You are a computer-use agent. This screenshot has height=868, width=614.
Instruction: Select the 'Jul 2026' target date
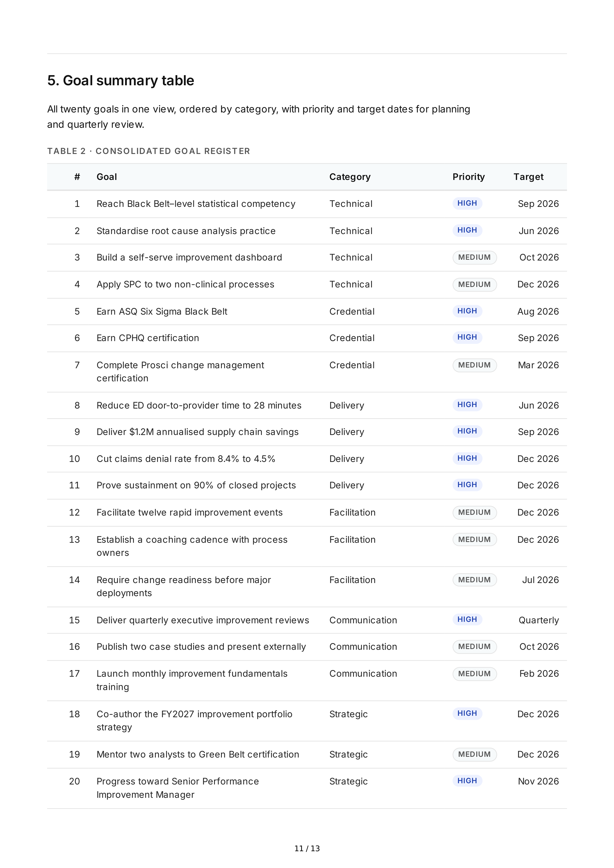click(x=540, y=580)
